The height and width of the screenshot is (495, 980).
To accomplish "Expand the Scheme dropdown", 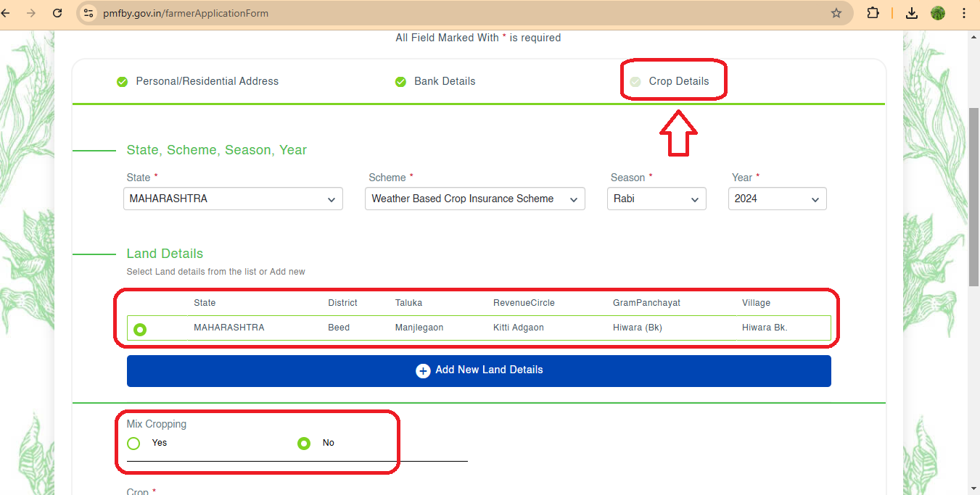I will coord(474,199).
